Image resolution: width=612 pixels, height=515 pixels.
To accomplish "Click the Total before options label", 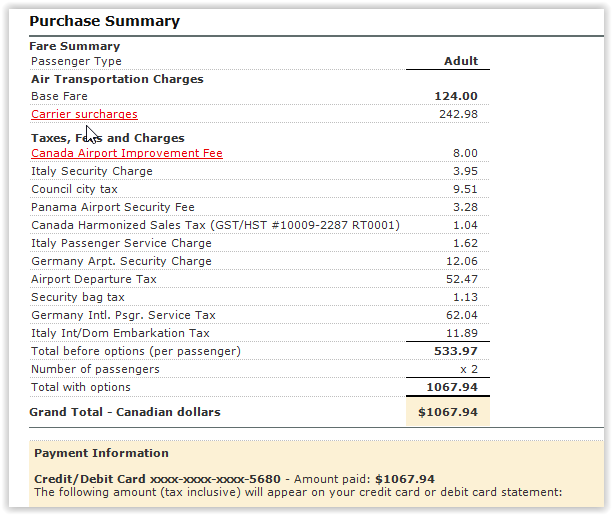I will pos(136,351).
